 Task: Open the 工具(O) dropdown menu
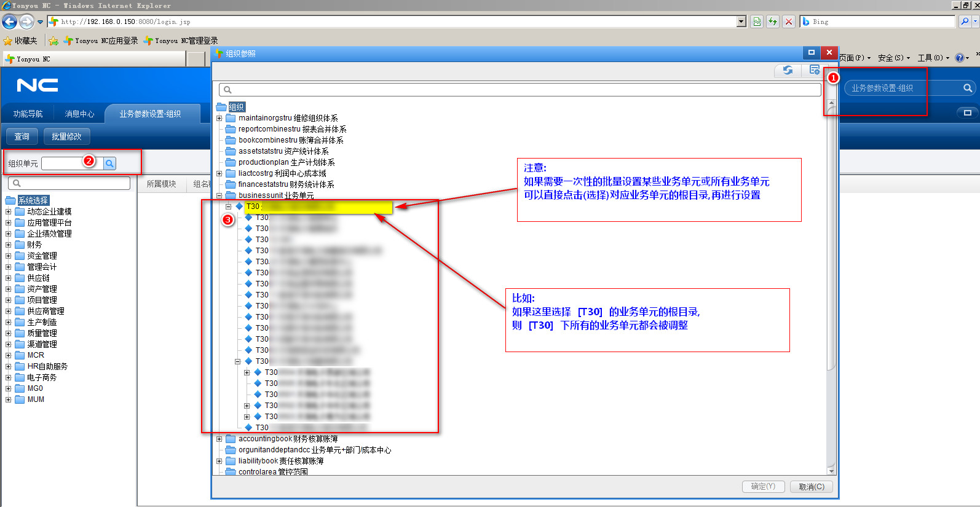pos(933,58)
